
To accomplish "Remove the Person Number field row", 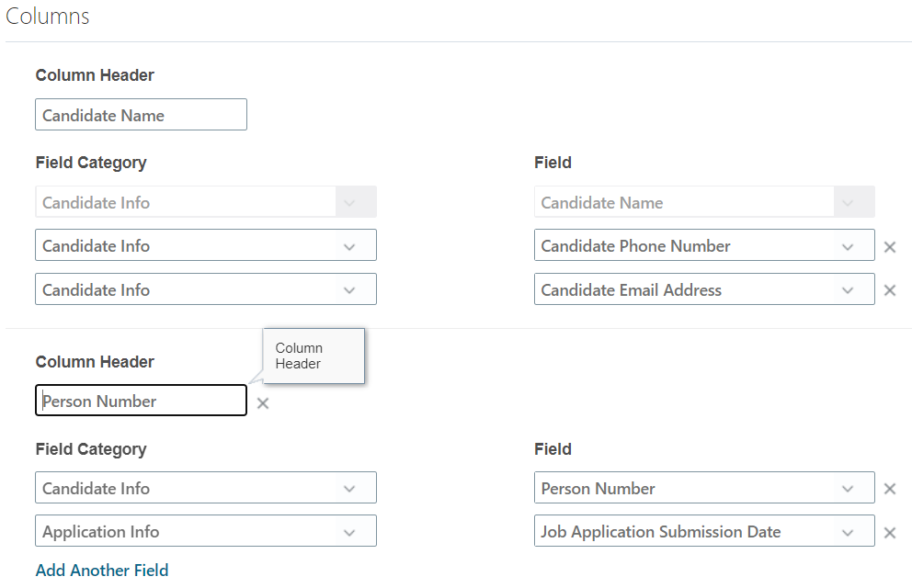I will [889, 489].
